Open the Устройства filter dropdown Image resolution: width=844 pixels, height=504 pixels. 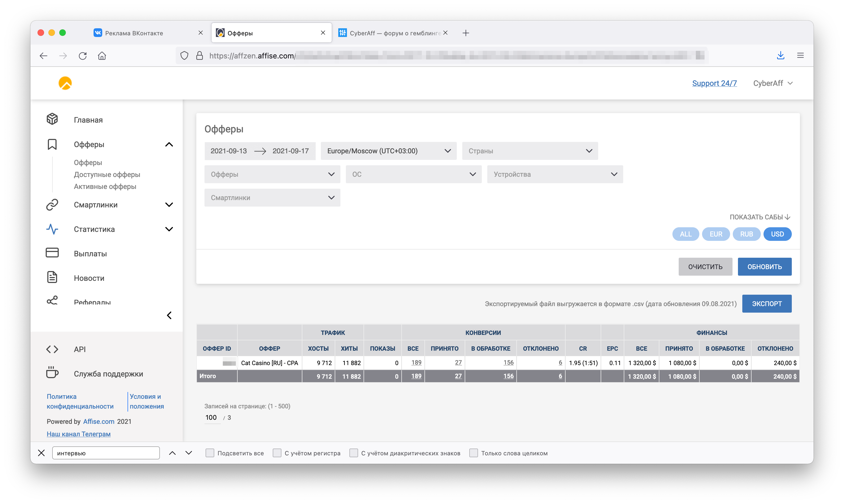[x=555, y=174]
